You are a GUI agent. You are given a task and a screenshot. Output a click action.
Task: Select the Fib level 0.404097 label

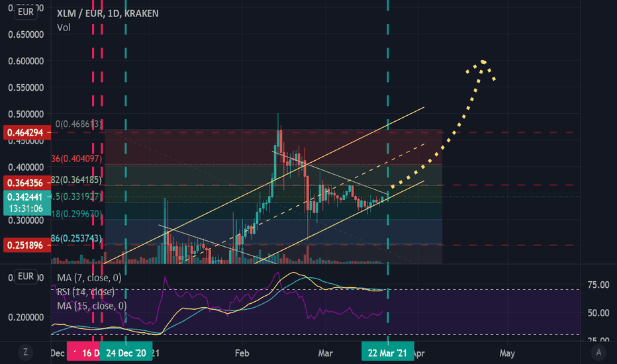coord(77,159)
